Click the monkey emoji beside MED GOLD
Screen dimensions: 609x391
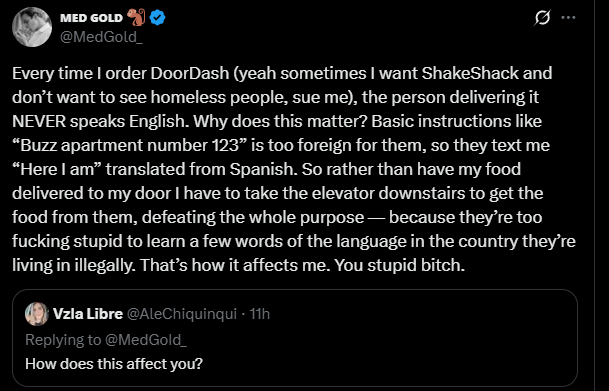coord(136,17)
